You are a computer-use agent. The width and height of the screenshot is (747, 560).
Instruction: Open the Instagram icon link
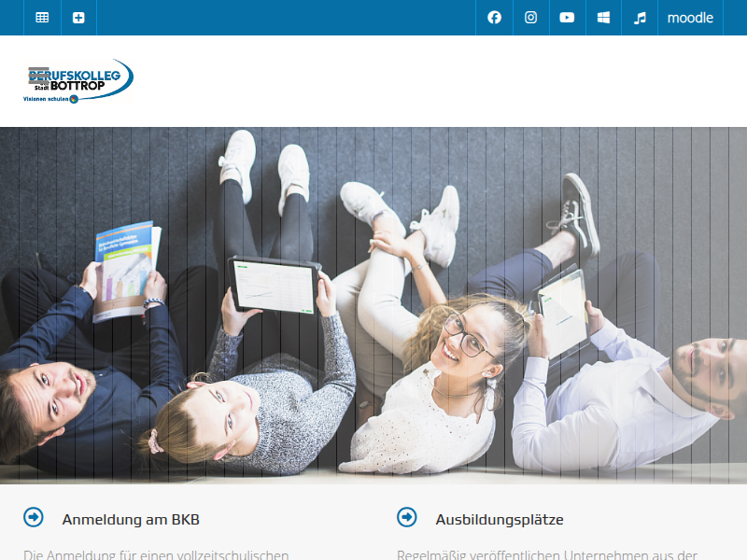click(x=530, y=18)
